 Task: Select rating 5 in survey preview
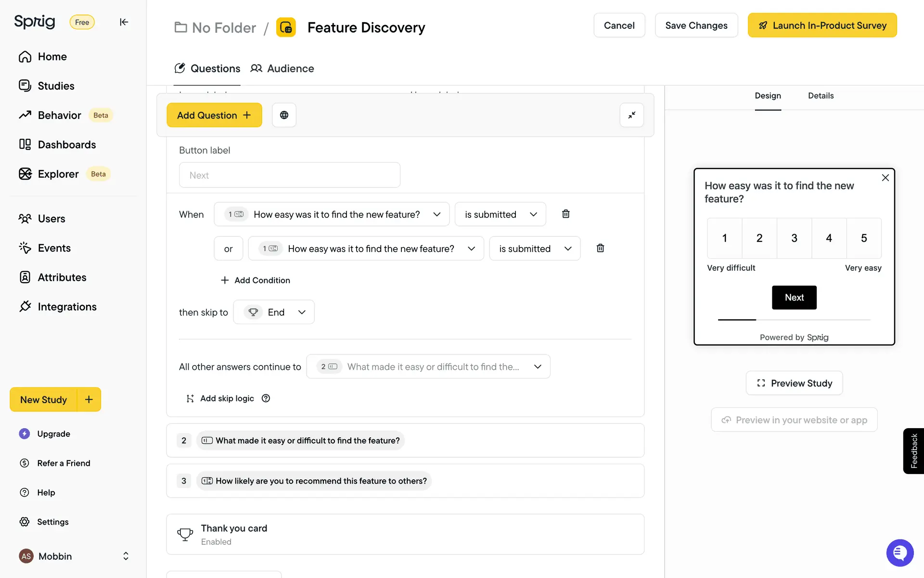pyautogui.click(x=864, y=238)
